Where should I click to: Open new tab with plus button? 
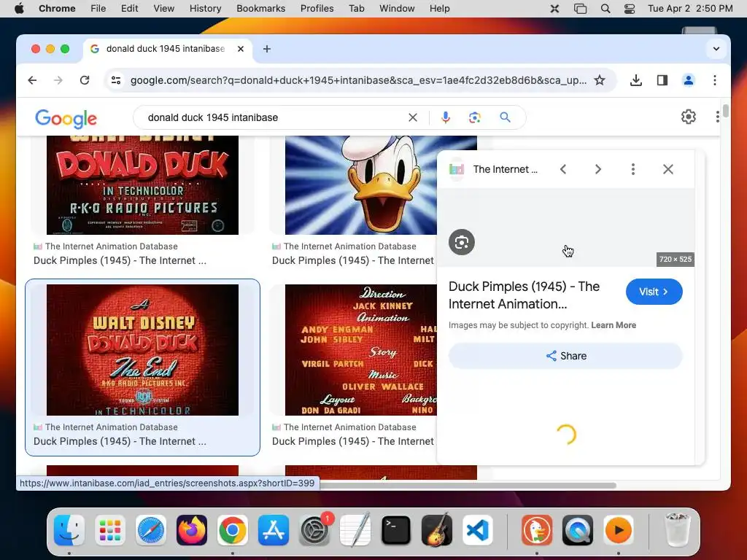[x=267, y=49]
